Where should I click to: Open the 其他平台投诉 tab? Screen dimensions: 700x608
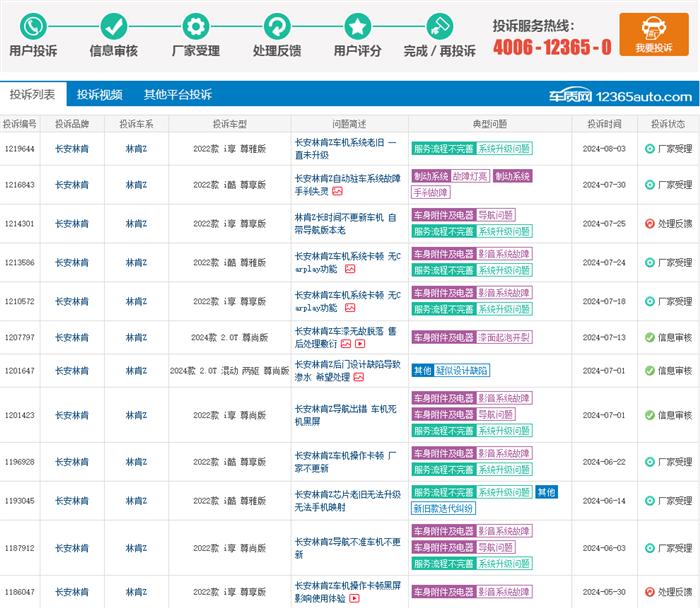[x=178, y=94]
